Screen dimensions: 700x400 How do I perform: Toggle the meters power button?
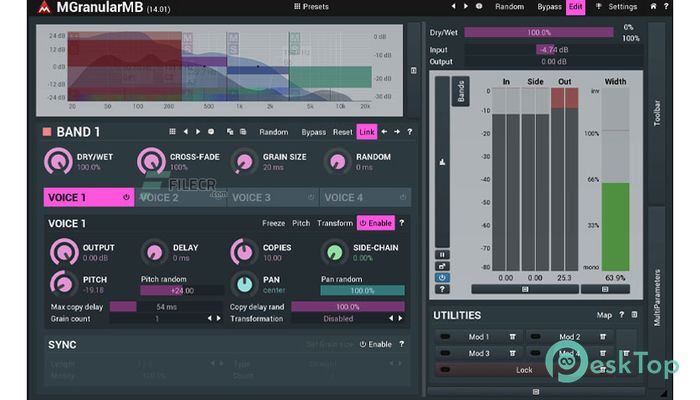442,278
